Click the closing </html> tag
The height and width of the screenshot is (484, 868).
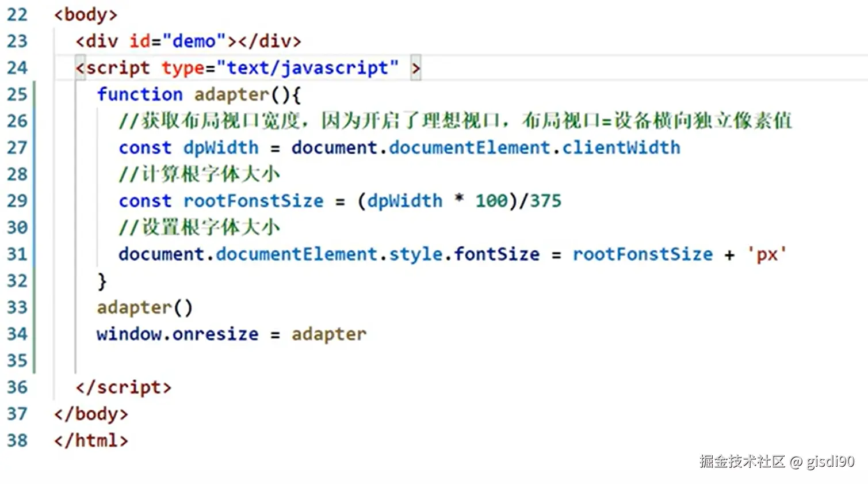tap(91, 440)
